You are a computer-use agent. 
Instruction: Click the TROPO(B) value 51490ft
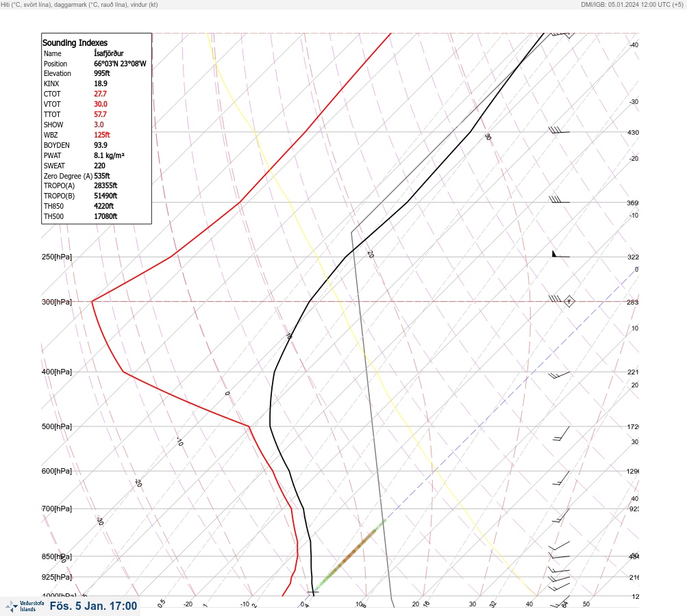pos(105,196)
